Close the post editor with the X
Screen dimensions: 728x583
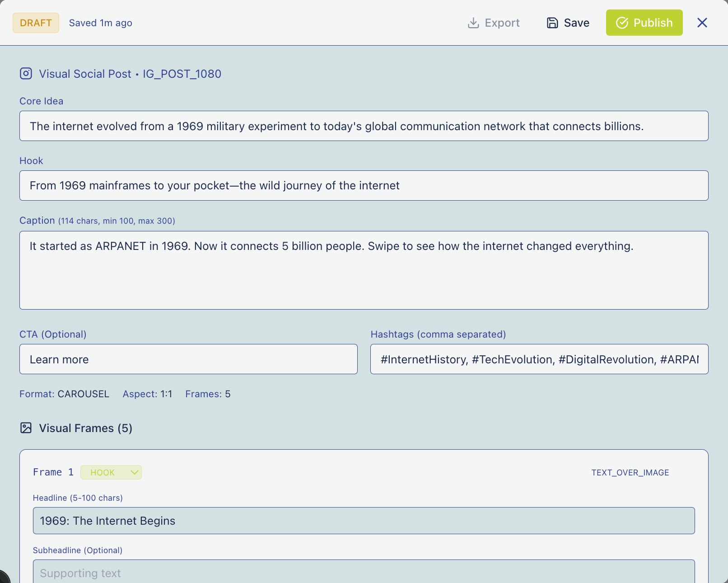click(702, 23)
